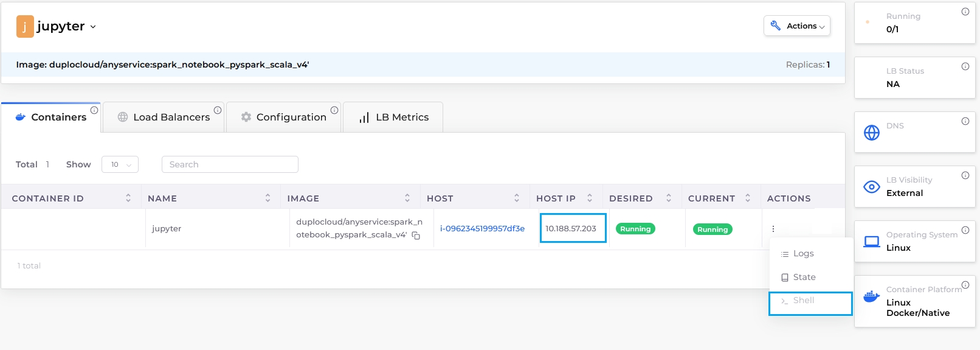The image size is (980, 350).
Task: Click the LB Visibility eye icon
Action: point(871,187)
